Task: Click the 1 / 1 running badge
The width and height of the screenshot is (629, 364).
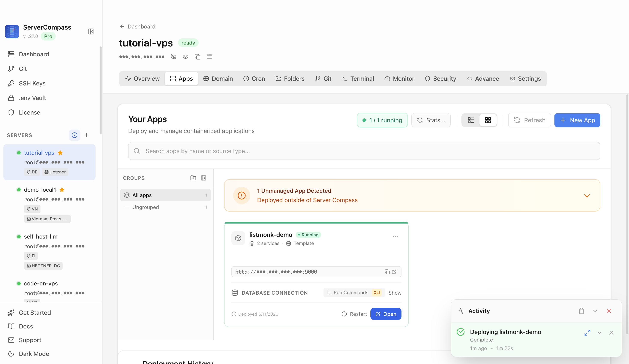Action: click(x=382, y=120)
